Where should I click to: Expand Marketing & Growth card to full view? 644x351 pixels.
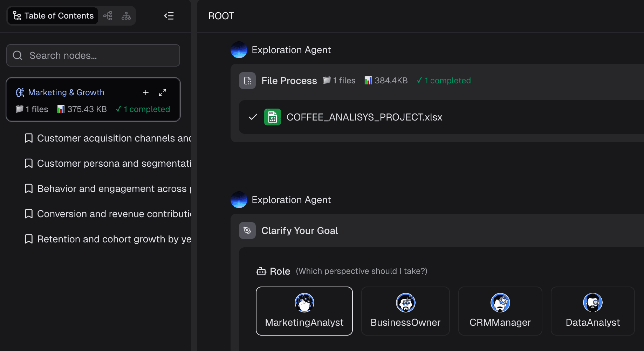coord(163,92)
